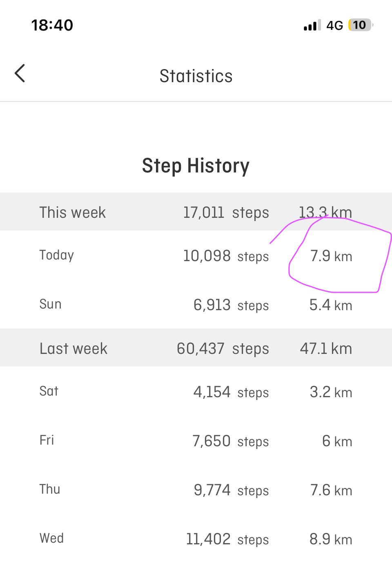Screen dimensions: 392x566
Task: Tap the Step History heading
Action: (x=196, y=166)
